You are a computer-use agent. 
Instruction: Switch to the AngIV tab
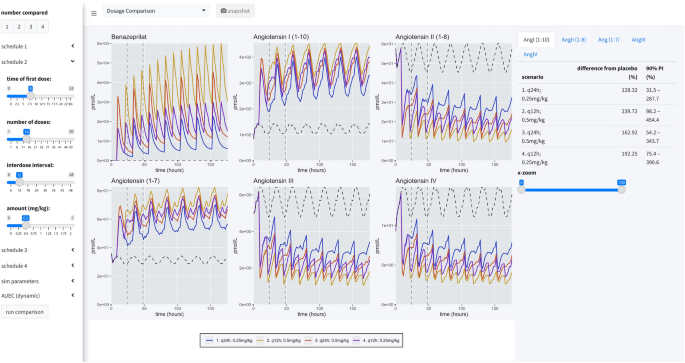pos(530,55)
